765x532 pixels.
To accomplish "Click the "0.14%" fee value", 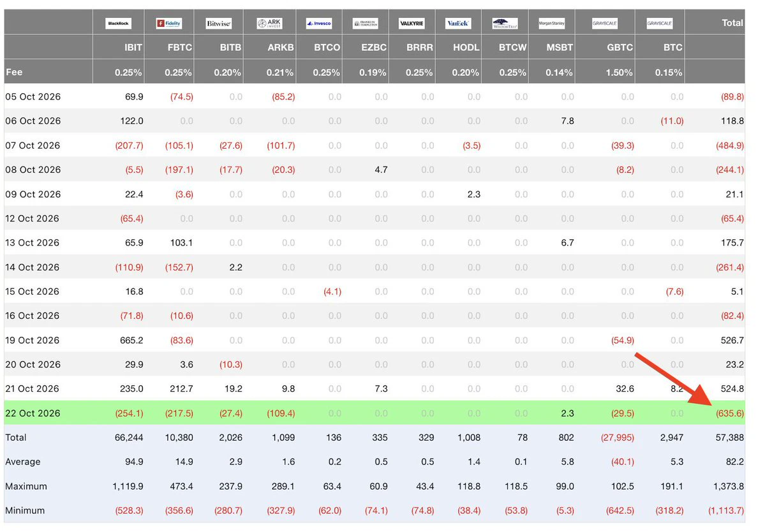I will pyautogui.click(x=559, y=73).
